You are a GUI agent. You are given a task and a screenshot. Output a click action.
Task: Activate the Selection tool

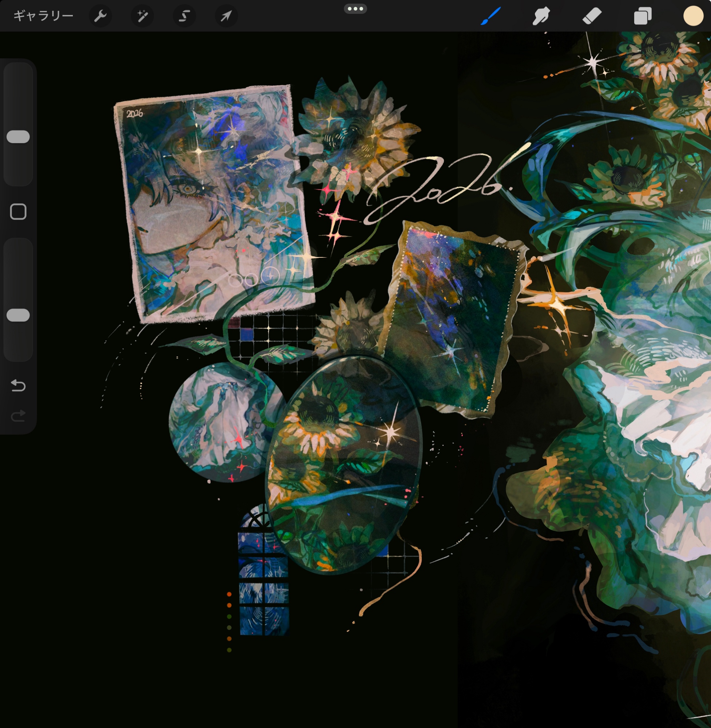(184, 16)
